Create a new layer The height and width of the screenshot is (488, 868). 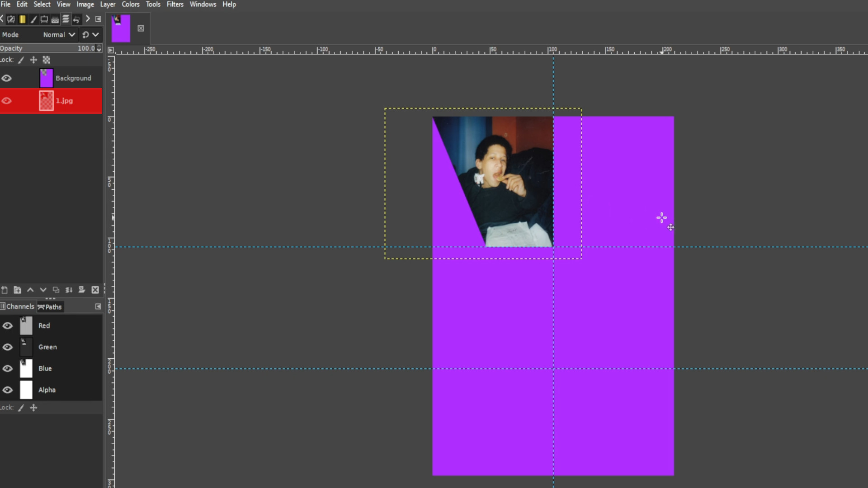(x=5, y=290)
